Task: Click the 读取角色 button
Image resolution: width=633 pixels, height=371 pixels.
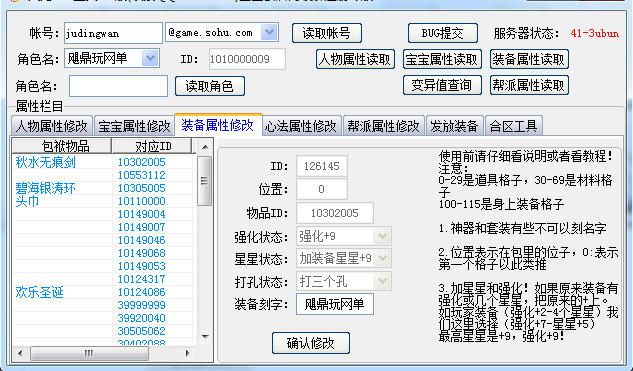Action: point(210,86)
